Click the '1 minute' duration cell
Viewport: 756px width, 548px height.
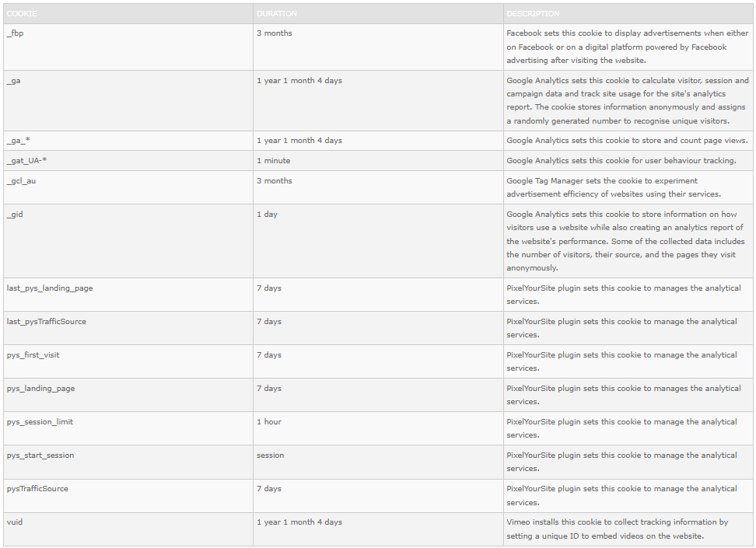point(273,160)
